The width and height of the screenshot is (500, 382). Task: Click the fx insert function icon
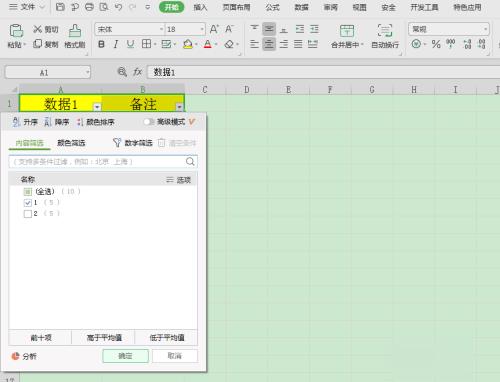138,72
